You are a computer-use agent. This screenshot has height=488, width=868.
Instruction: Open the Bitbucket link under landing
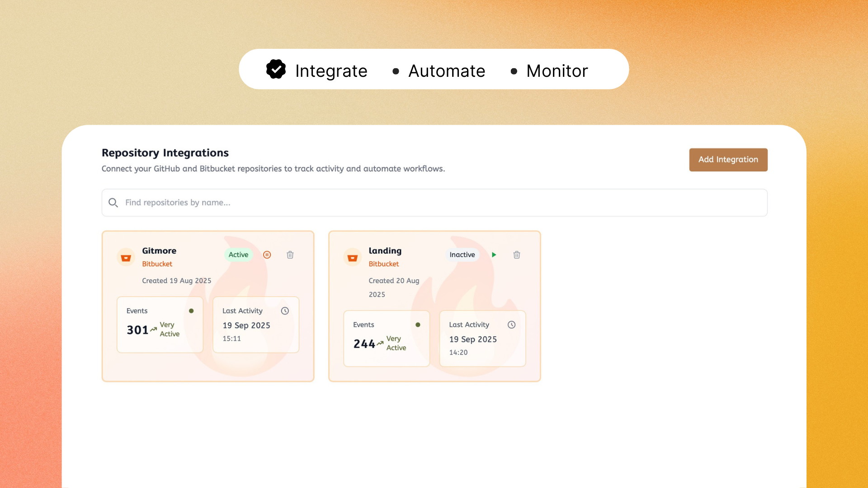[383, 264]
